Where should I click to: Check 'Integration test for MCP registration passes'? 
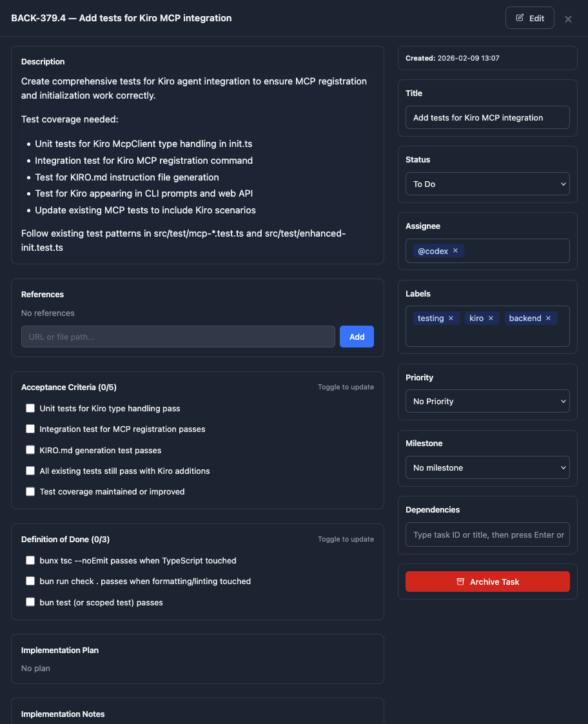(x=30, y=429)
